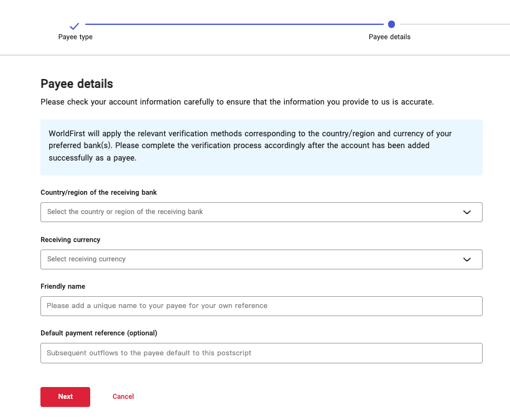Select the Payee details step label
The width and height of the screenshot is (510, 420).
(x=389, y=37)
